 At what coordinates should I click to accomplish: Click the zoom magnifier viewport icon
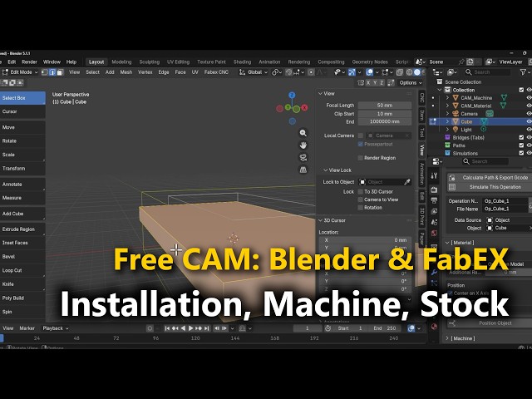[x=303, y=133]
